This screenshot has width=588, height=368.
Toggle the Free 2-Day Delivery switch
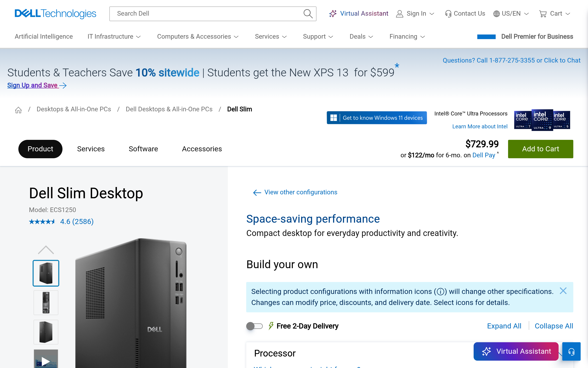click(254, 326)
